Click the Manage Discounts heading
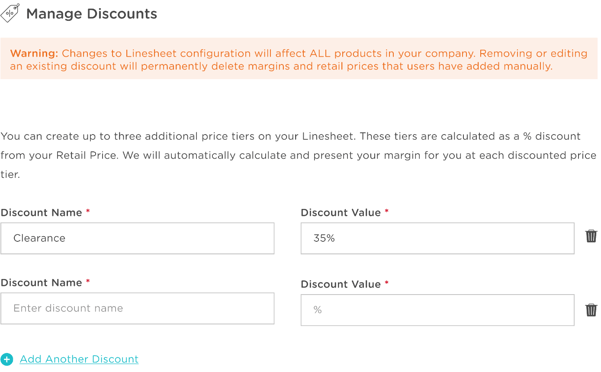Viewport: 601px width, 372px height. [x=92, y=14]
